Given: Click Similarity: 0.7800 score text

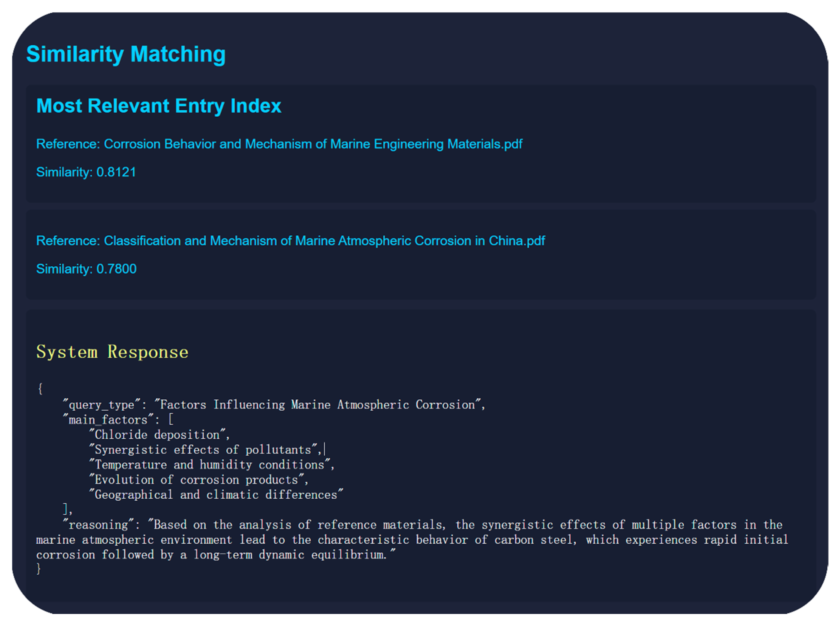Looking at the screenshot, I should [86, 269].
